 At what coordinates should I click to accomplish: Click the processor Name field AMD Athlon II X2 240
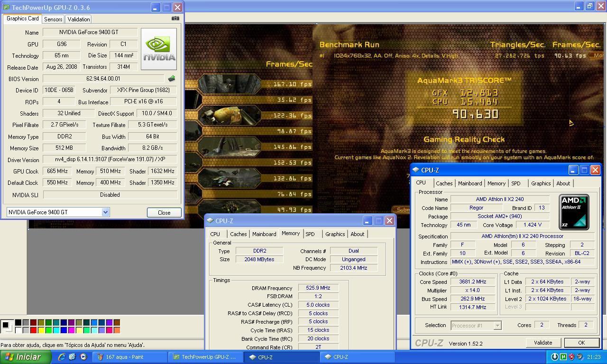[x=500, y=199]
